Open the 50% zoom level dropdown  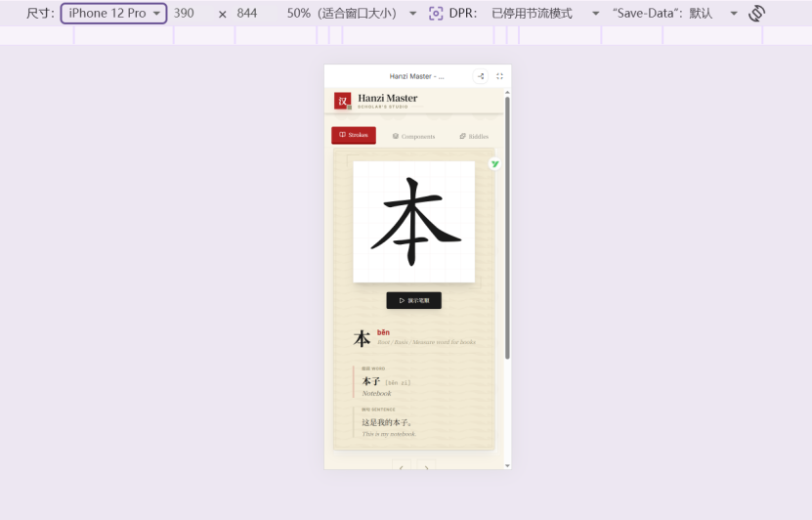352,14
